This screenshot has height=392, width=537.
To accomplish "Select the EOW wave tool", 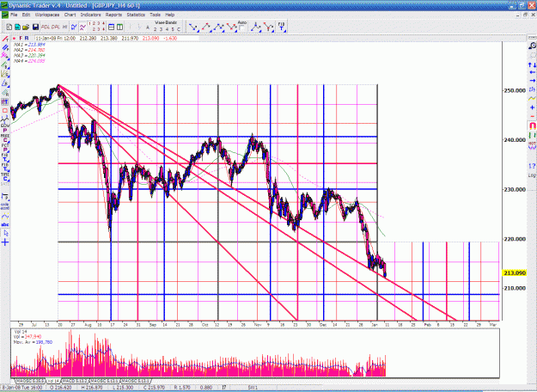I will tap(5, 120).
